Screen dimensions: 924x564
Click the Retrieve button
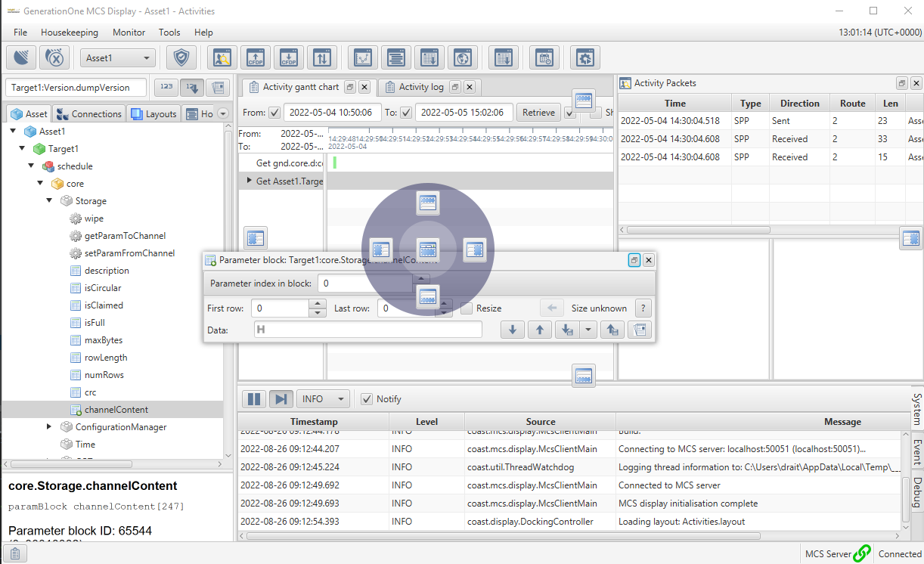[538, 113]
